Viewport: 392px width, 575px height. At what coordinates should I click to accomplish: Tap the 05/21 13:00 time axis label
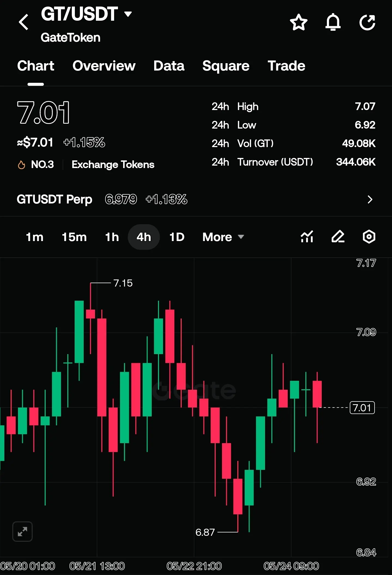click(97, 566)
